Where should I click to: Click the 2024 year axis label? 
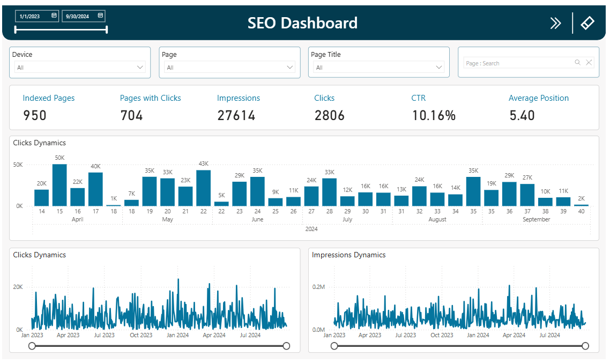tap(311, 229)
